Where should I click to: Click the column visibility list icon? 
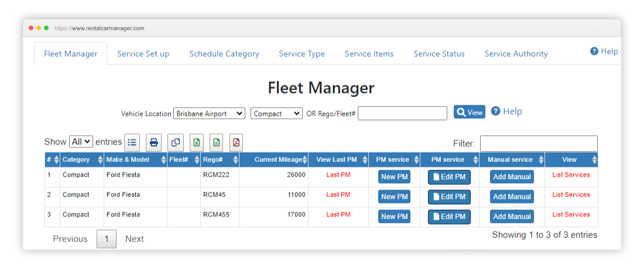[132, 143]
